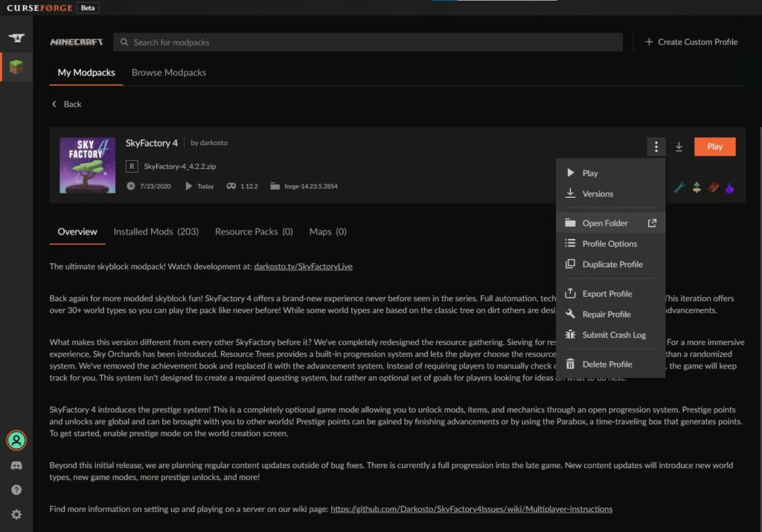Screen dimensions: 762x532
Task: Click the green tree mod icon
Action: coord(697,188)
